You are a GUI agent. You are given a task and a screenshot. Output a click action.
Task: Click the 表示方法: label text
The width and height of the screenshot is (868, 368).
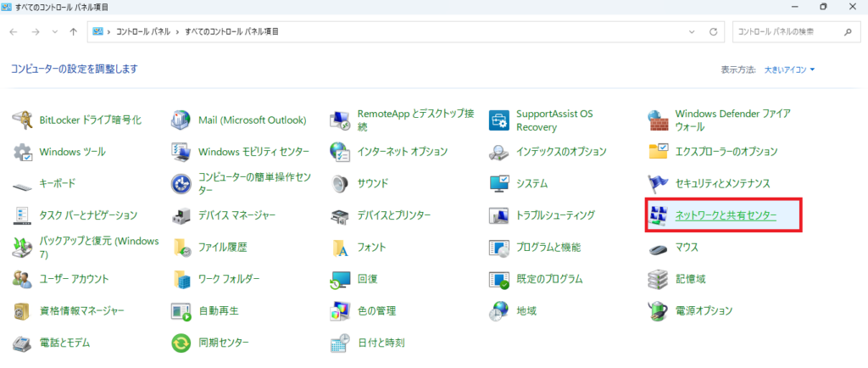(x=738, y=70)
